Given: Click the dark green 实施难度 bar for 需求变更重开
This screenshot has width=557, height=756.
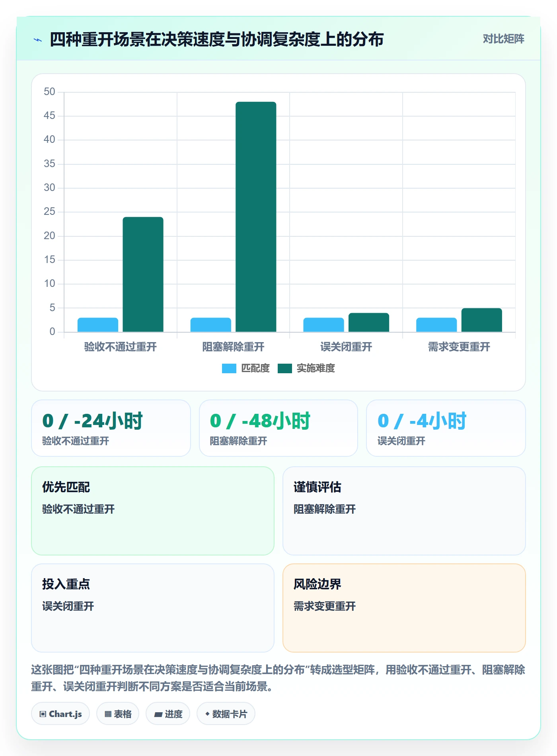Looking at the screenshot, I should click(482, 320).
